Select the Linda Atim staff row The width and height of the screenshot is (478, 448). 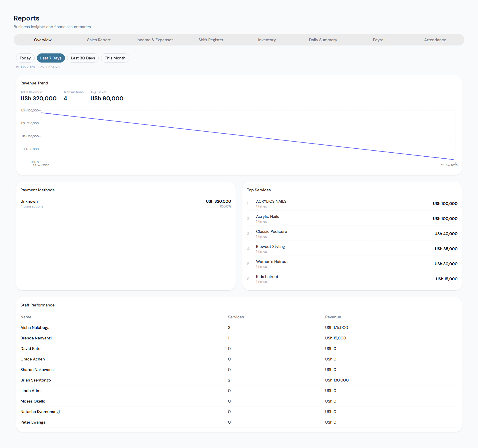pos(239,391)
